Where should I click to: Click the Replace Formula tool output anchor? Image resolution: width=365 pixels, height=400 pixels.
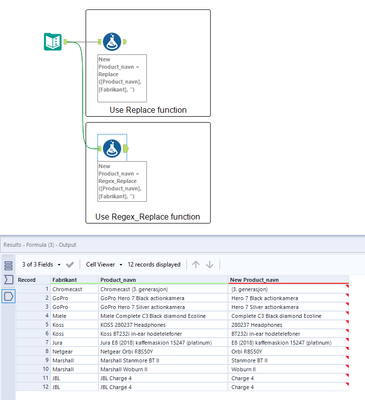coord(125,42)
